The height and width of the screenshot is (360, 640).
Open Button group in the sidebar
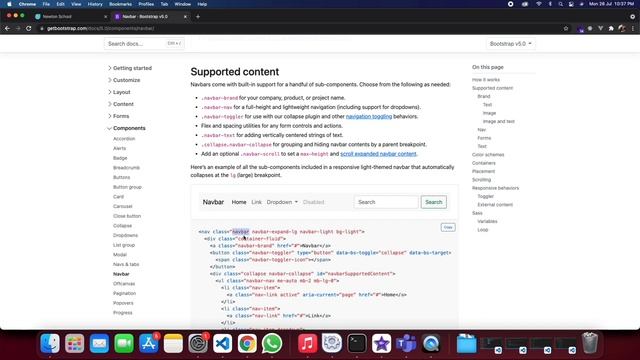pyautogui.click(x=127, y=187)
